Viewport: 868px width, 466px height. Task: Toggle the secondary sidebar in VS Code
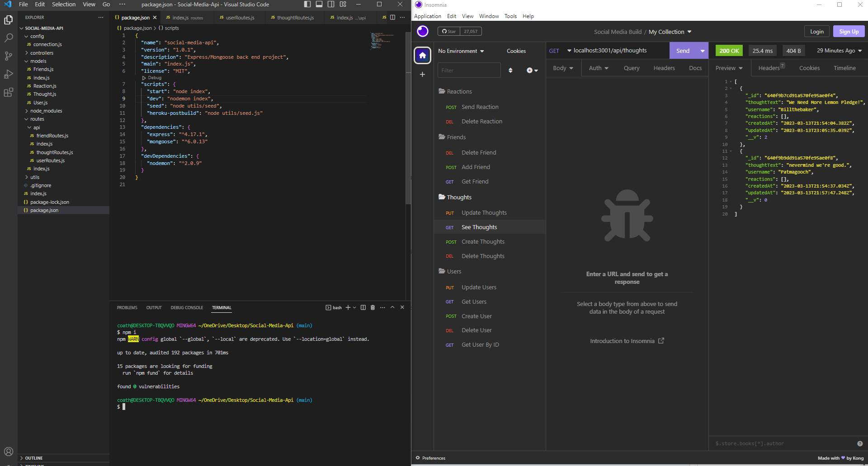click(x=331, y=4)
